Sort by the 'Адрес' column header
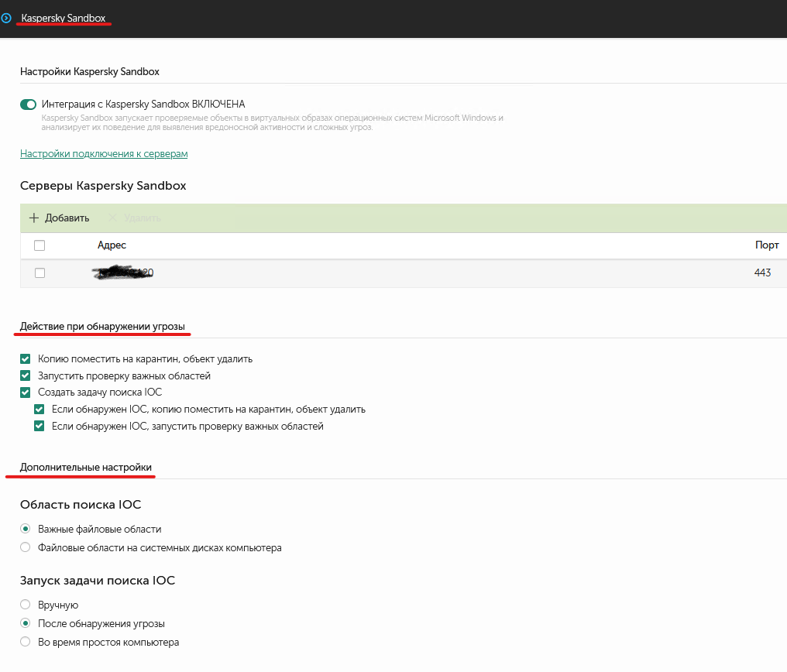This screenshot has width=787, height=672. [112, 245]
